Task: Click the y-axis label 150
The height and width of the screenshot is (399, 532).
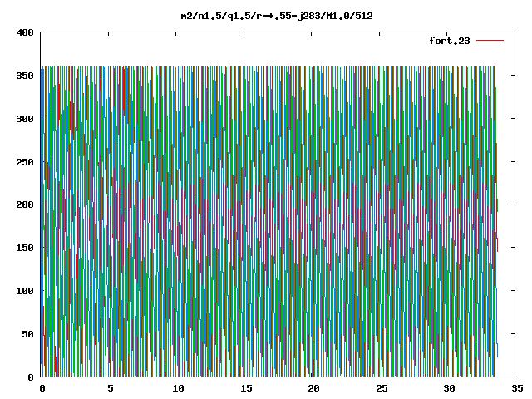Action: point(25,248)
